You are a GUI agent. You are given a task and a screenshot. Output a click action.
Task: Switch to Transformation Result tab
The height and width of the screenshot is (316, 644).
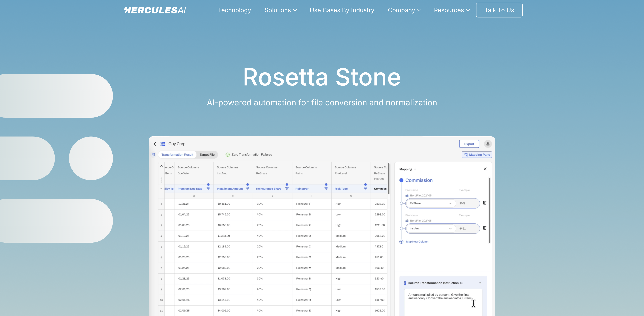[x=177, y=155]
